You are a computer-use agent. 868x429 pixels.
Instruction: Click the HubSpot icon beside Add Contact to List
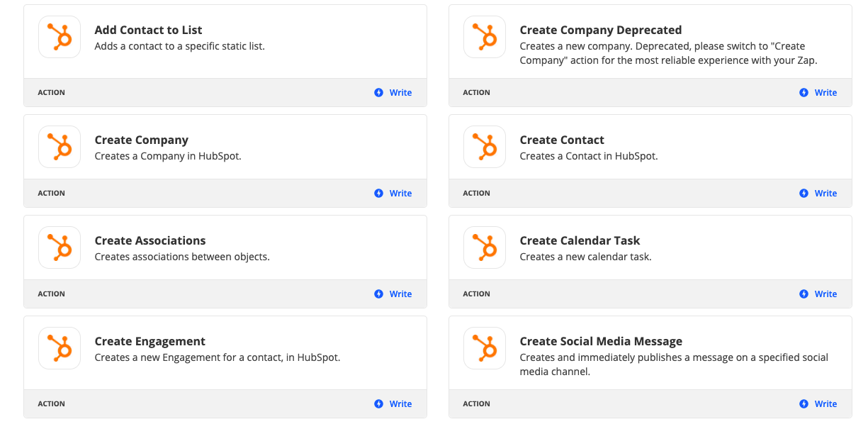60,37
